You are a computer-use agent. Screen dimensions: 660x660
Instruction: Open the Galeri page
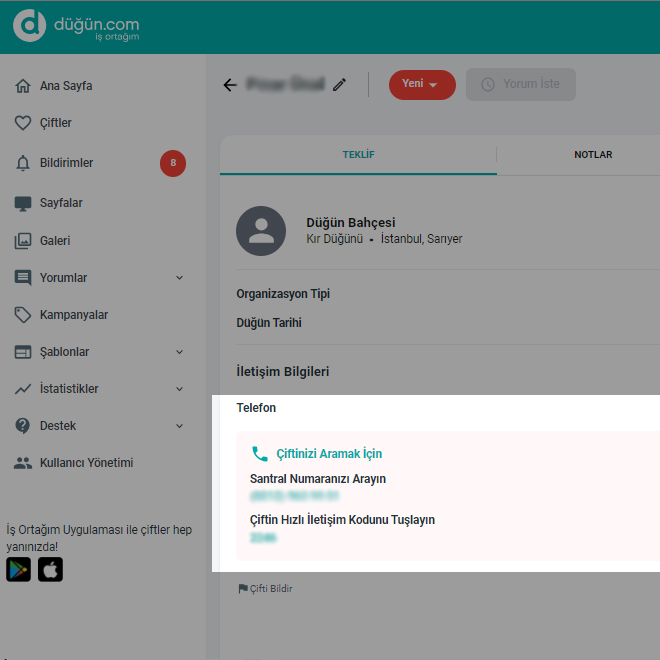pyautogui.click(x=55, y=241)
